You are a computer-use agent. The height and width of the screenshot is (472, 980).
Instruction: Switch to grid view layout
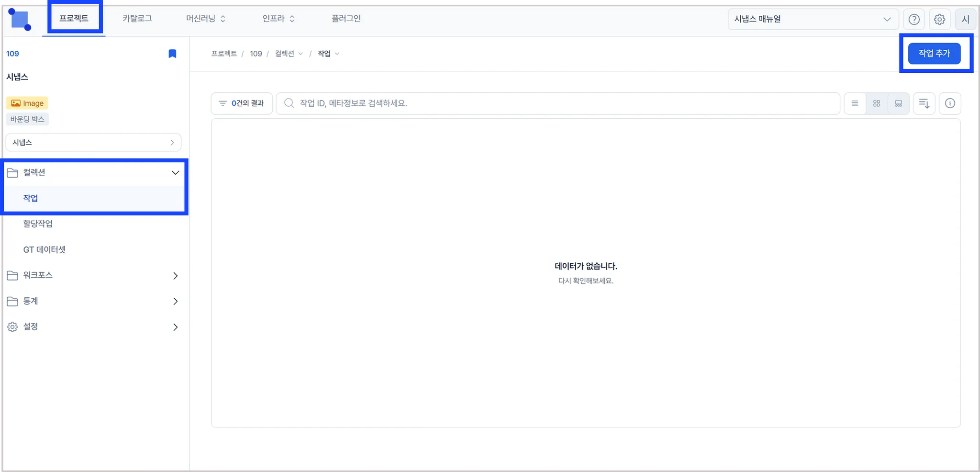(x=877, y=103)
